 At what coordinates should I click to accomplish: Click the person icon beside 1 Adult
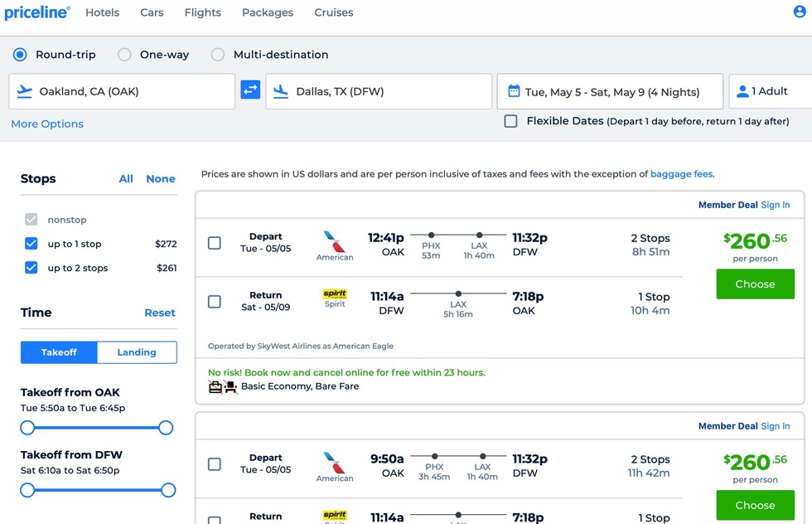click(742, 91)
